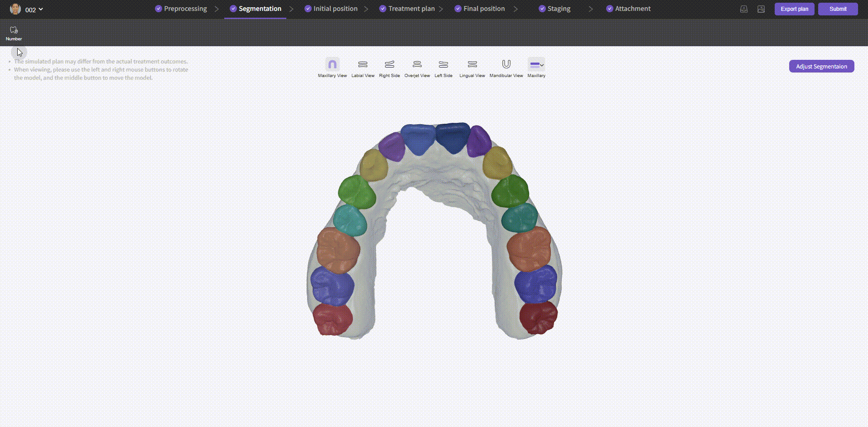The width and height of the screenshot is (868, 427).
Task: Click the image gallery icon in header
Action: tap(761, 9)
